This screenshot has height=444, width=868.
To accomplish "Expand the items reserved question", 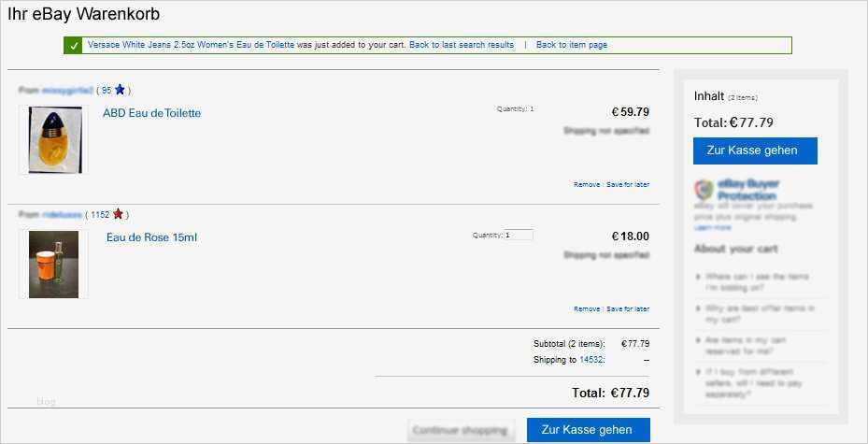I will 760,345.
